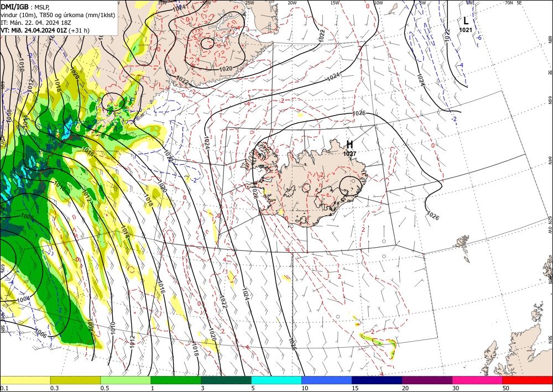
Task: Click the 15W longitude label
Action: [335, 3]
